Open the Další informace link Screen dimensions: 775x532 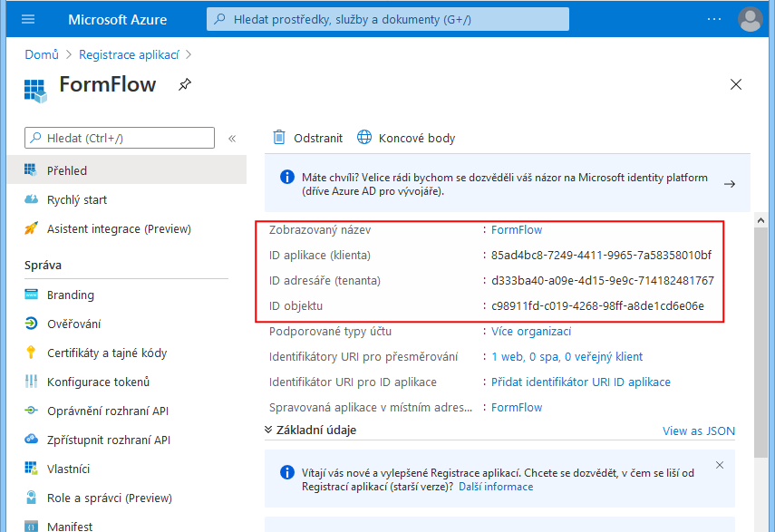(496, 487)
